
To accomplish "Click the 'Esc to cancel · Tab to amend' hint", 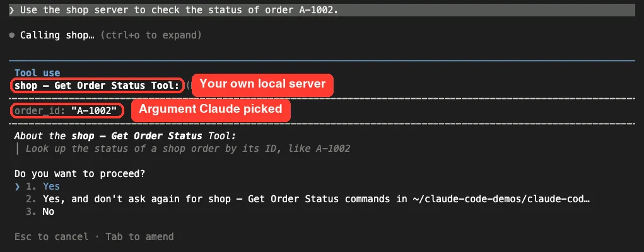I will [94, 237].
